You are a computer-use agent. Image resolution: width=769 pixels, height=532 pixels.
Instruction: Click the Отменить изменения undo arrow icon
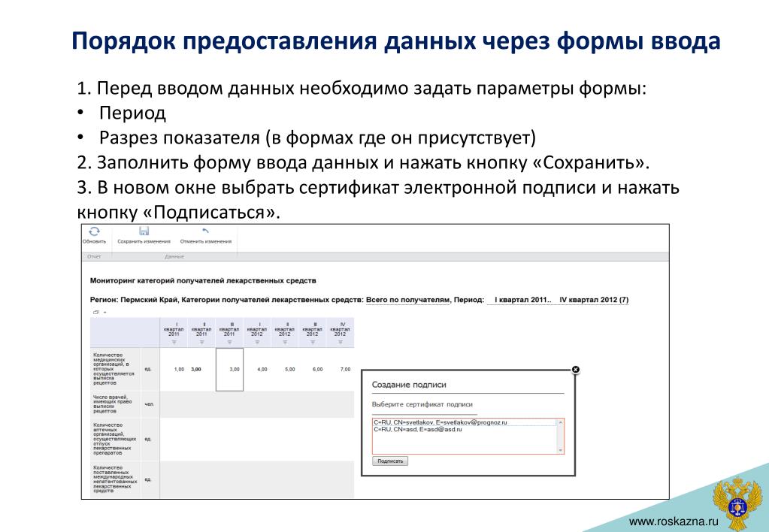point(205,231)
